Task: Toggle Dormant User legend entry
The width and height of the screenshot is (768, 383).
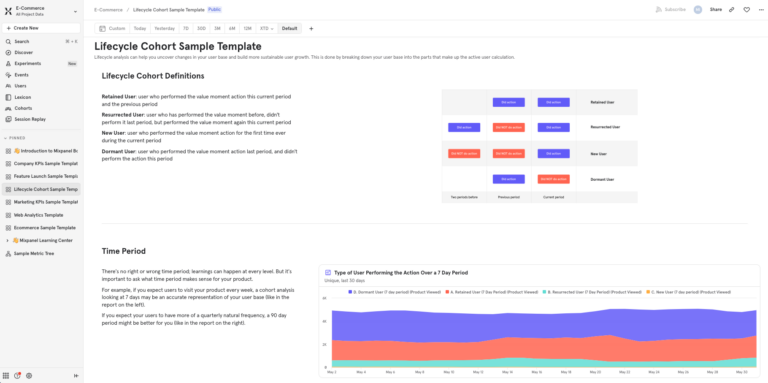Action: tap(394, 292)
